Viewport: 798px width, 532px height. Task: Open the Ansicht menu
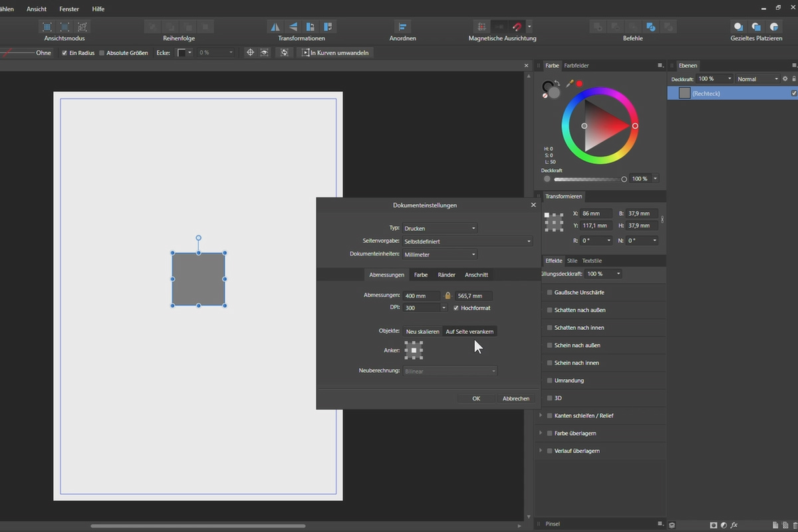point(36,9)
